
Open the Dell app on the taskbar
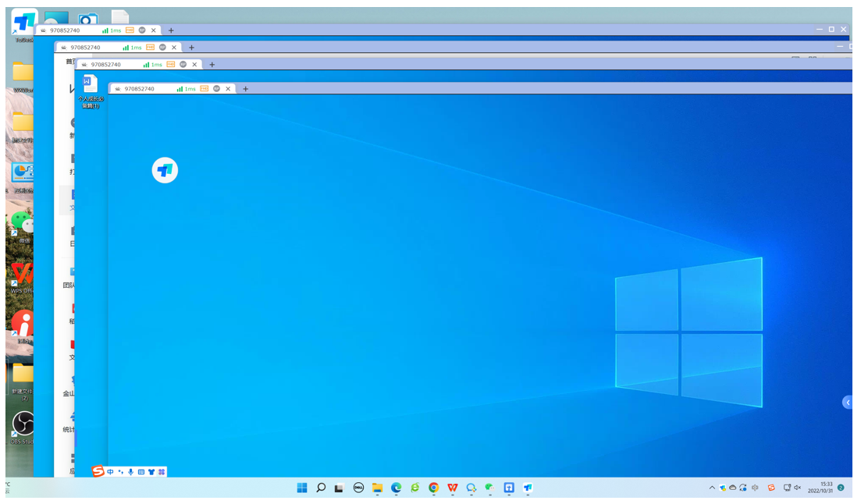tap(358, 488)
